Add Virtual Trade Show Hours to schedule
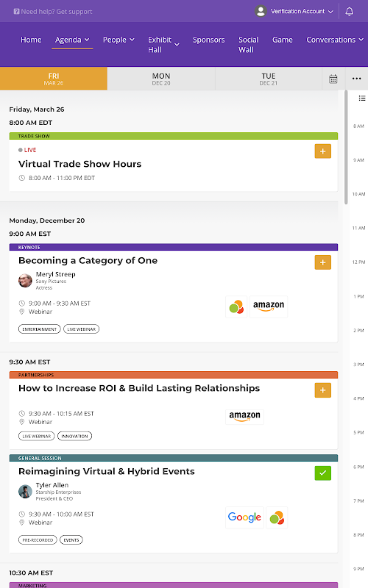Image resolution: width=368 pixels, height=588 pixels. click(x=322, y=151)
